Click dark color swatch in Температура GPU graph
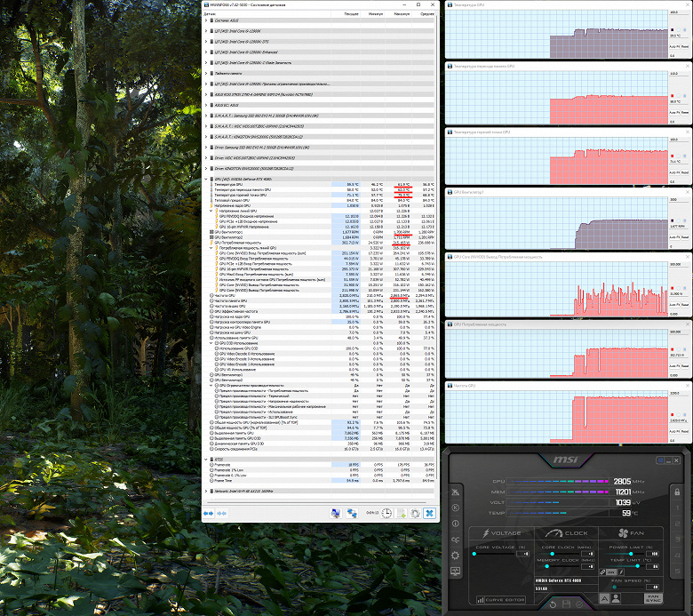The height and width of the screenshot is (616, 693). pos(673,30)
